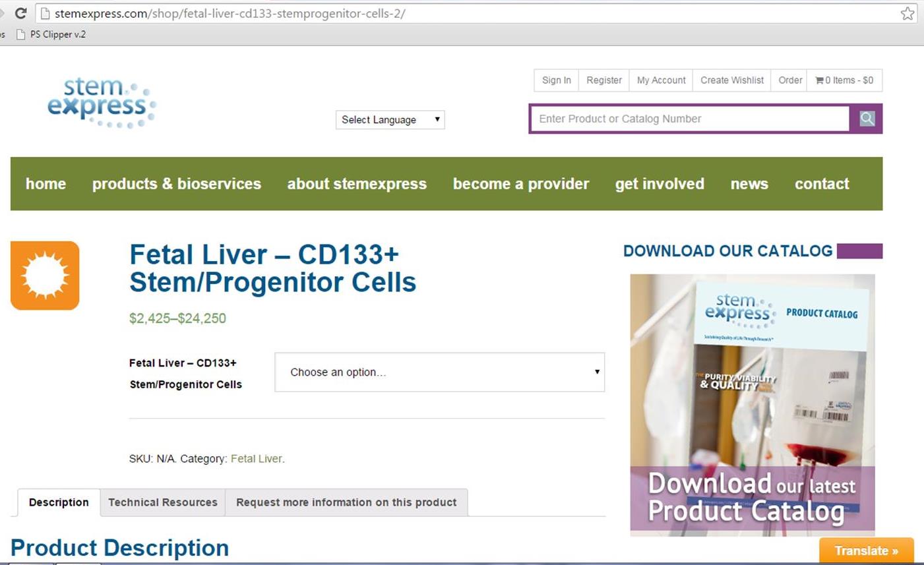The width and height of the screenshot is (924, 565).
Task: Open the PS Clipper v.2 bookmark
Action: 51,34
